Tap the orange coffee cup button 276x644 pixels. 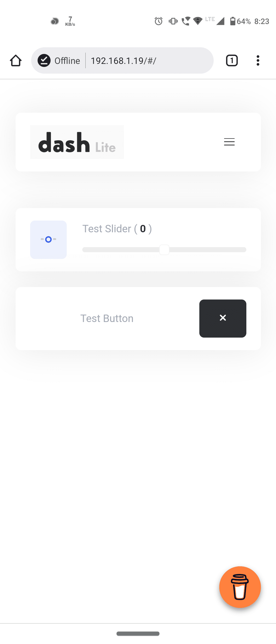(240, 587)
